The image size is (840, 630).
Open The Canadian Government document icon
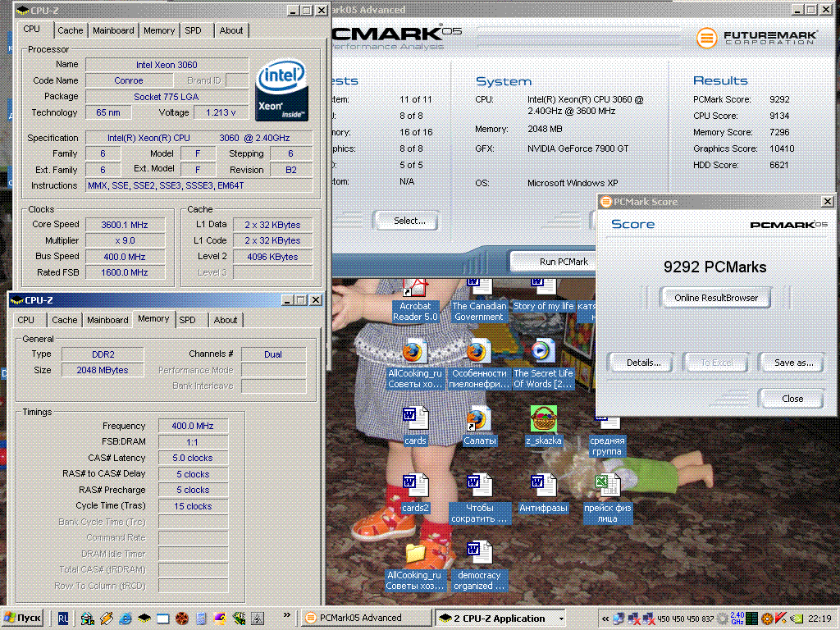479,300
